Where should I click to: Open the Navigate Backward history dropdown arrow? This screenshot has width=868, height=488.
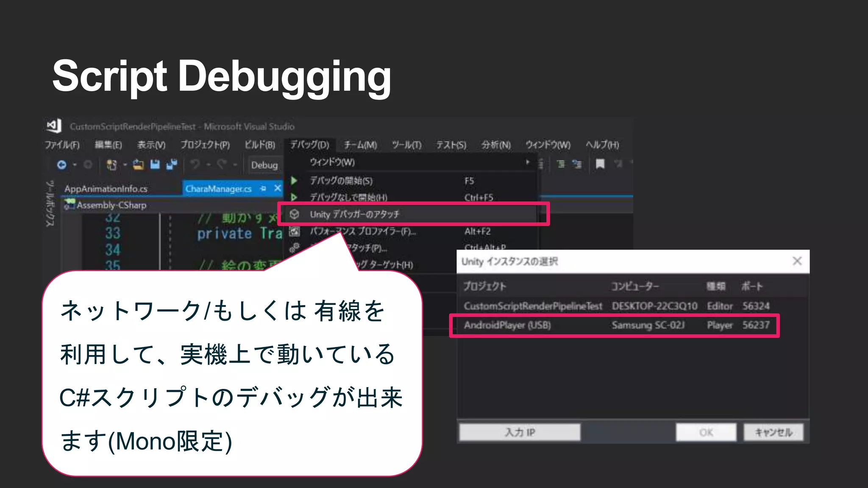(x=75, y=165)
